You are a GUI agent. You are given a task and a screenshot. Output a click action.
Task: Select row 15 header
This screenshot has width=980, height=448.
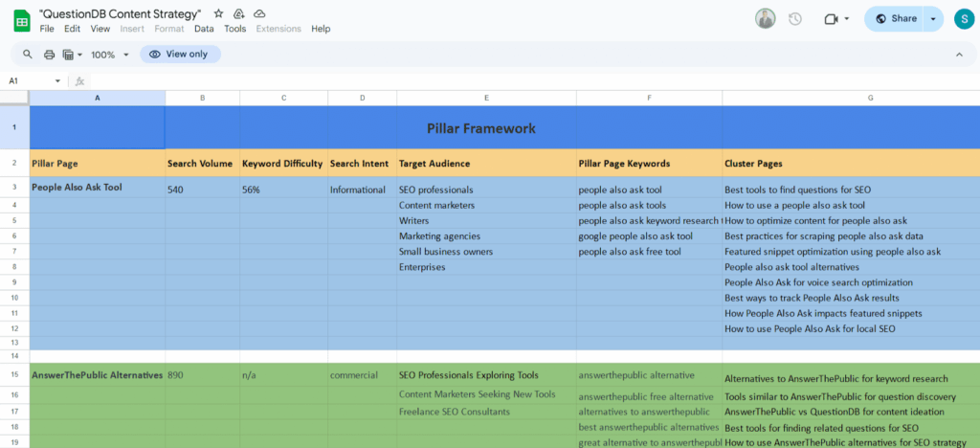click(x=14, y=375)
